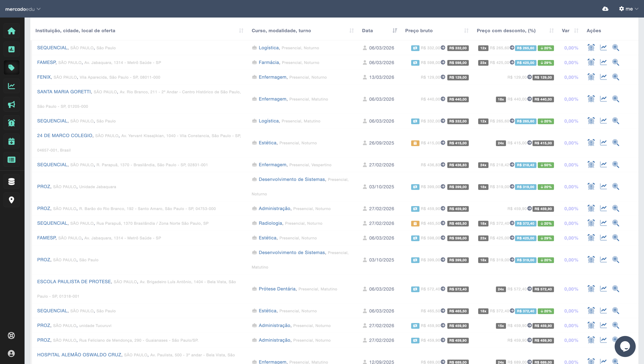644x364 pixels.
Task: Create alert for SEQUENCIAL Logística Noturno row
Action: 591,48
